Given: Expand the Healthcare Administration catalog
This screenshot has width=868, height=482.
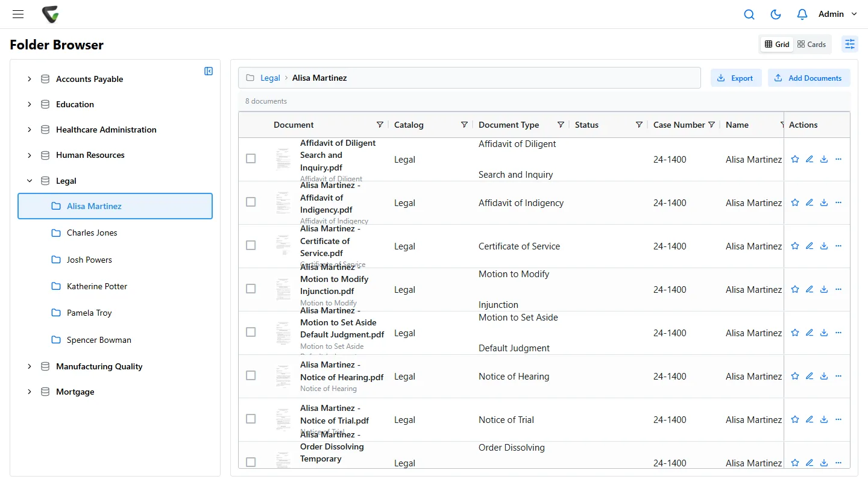Looking at the screenshot, I should pyautogui.click(x=29, y=130).
